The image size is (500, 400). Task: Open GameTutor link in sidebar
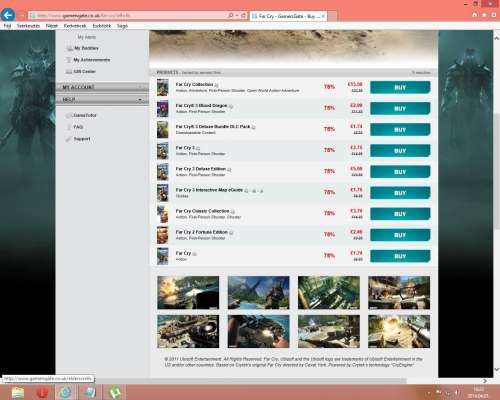click(x=85, y=115)
